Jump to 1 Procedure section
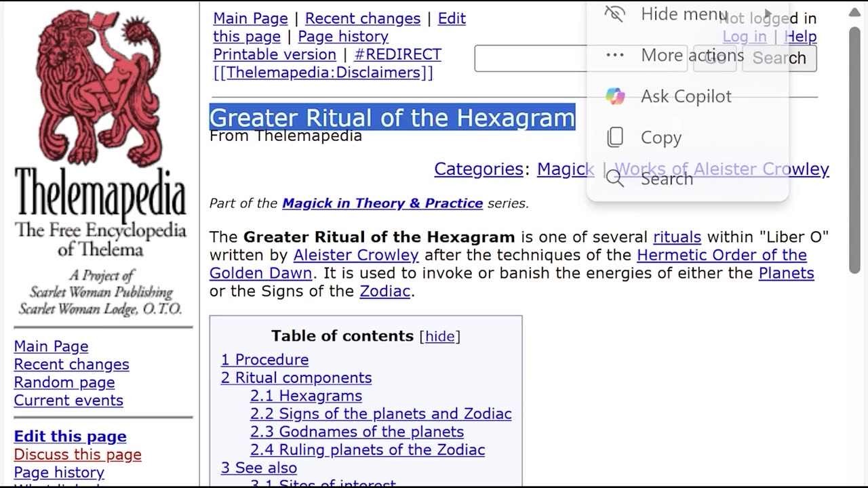The width and height of the screenshot is (868, 488). pyautogui.click(x=264, y=360)
